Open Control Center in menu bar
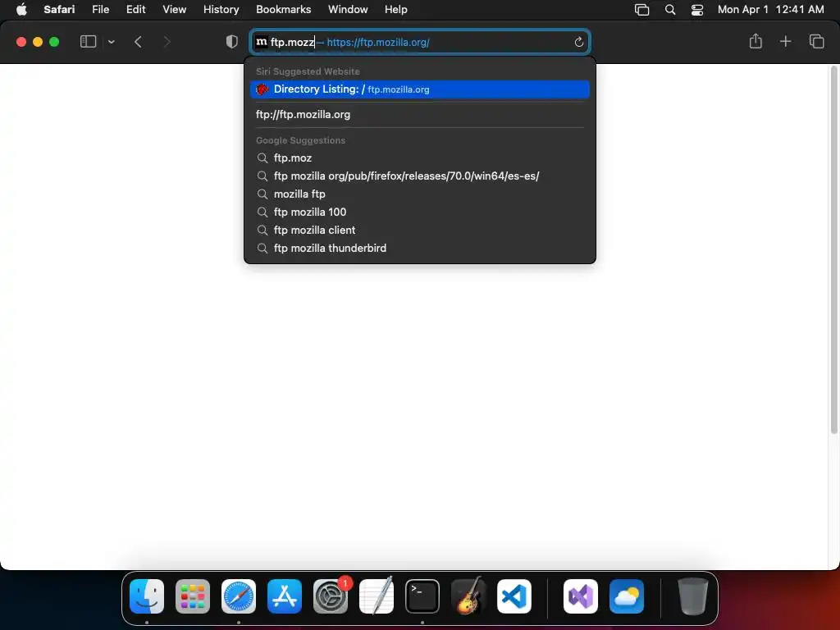The image size is (840, 630). point(697,10)
